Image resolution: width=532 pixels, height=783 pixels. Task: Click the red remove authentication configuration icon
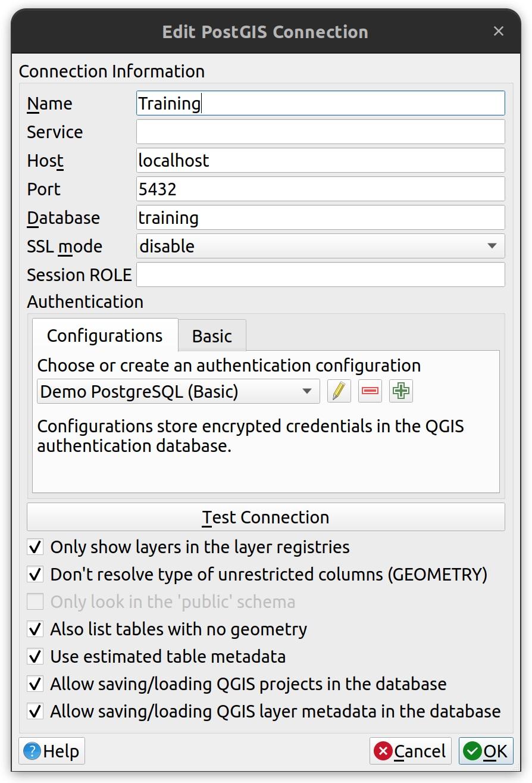tap(370, 391)
